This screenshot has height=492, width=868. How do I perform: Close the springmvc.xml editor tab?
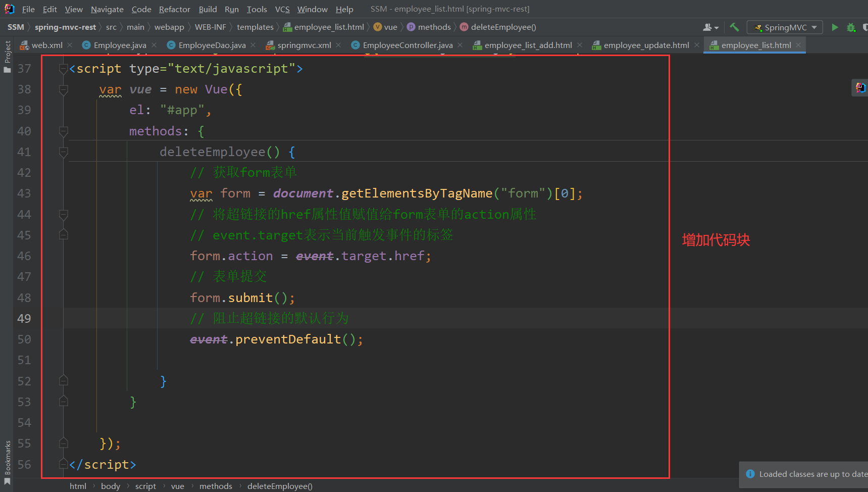point(338,45)
